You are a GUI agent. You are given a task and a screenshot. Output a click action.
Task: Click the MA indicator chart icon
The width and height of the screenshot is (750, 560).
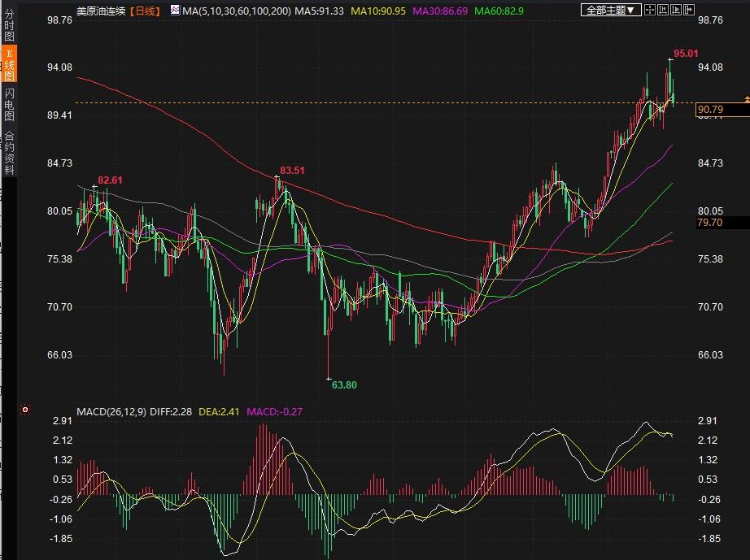(x=175, y=10)
